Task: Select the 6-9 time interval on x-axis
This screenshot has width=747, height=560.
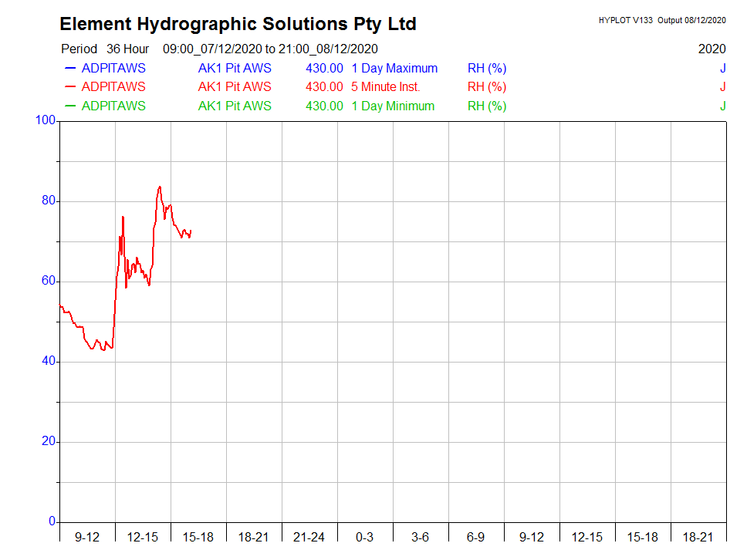Action: [x=476, y=537]
